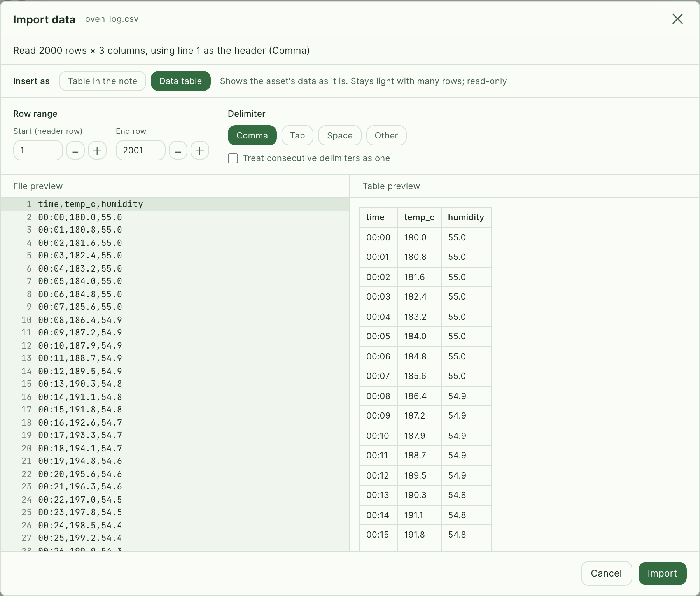This screenshot has width=700, height=596.
Task: Close the Import data dialog
Action: [x=677, y=19]
